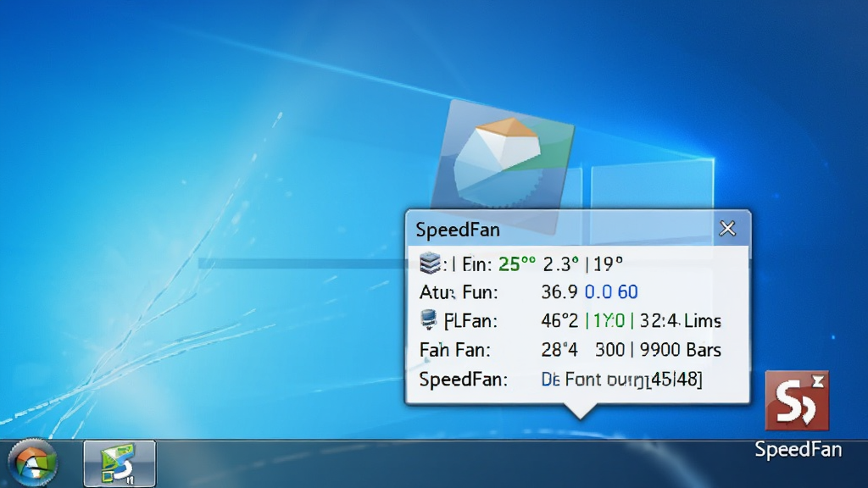Click the 28°4 reading
The height and width of the screenshot is (488, 868).
(559, 350)
